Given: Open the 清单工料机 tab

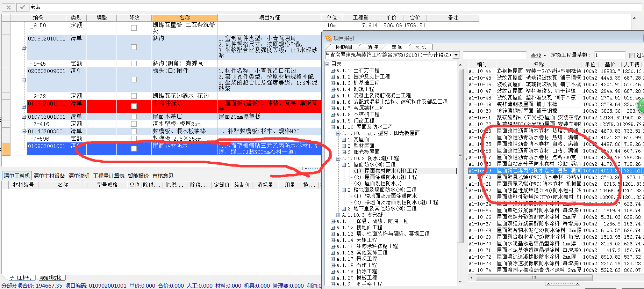Looking at the screenshot, I should coord(17,176).
